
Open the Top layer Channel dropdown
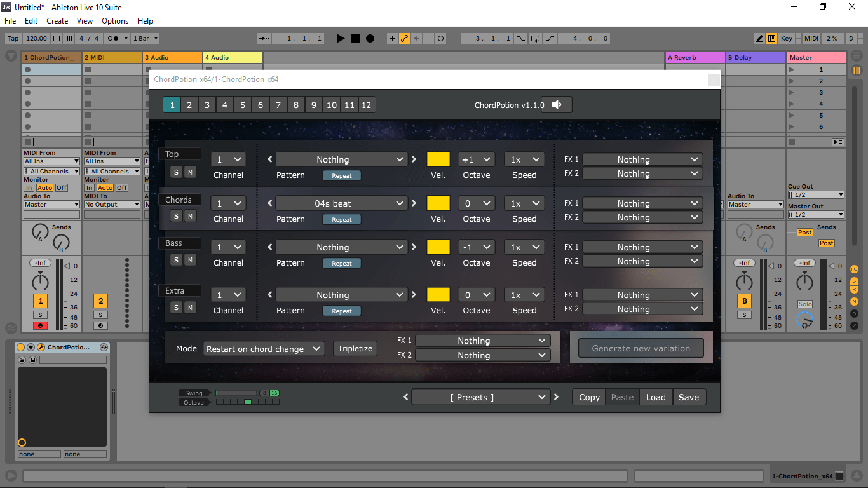228,159
